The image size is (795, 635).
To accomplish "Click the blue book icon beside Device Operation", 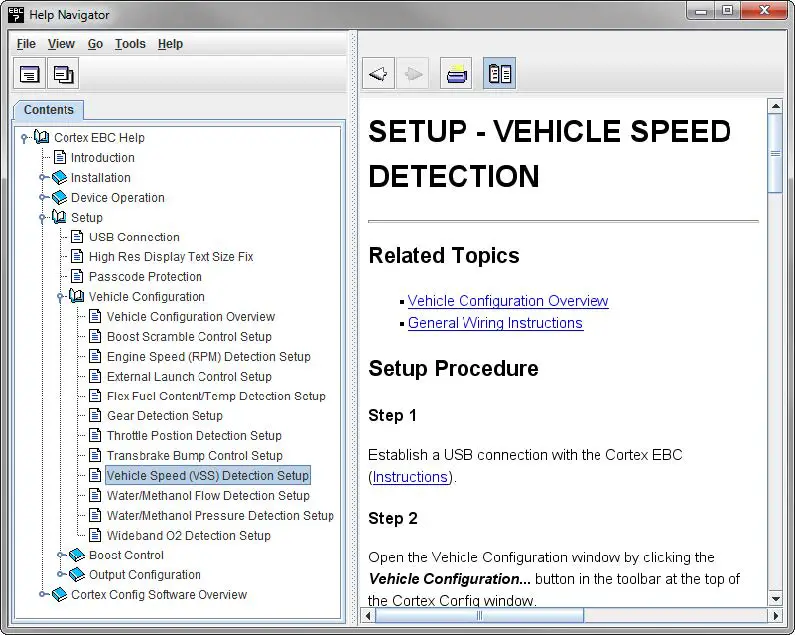I will click(x=59, y=197).
